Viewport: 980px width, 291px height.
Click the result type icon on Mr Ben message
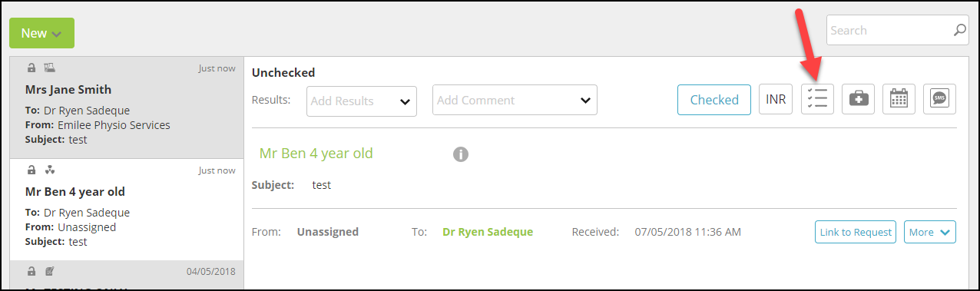50,170
